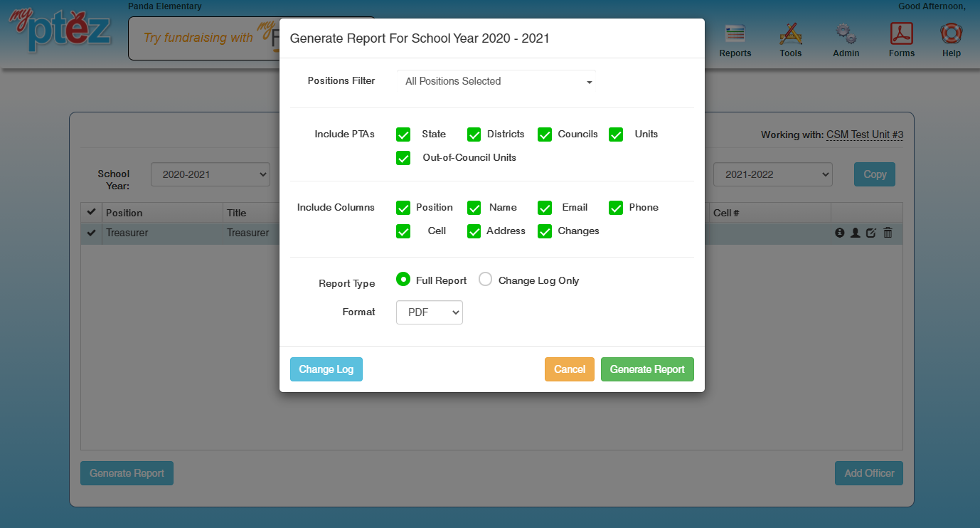
Task: Click the green Generate Report button
Action: 646,369
